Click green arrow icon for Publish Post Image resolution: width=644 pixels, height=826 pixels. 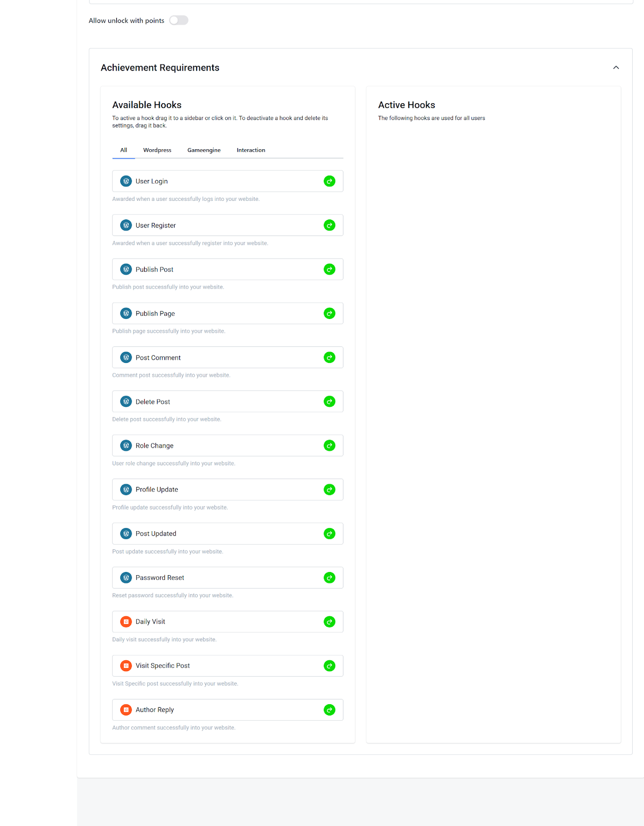click(329, 269)
